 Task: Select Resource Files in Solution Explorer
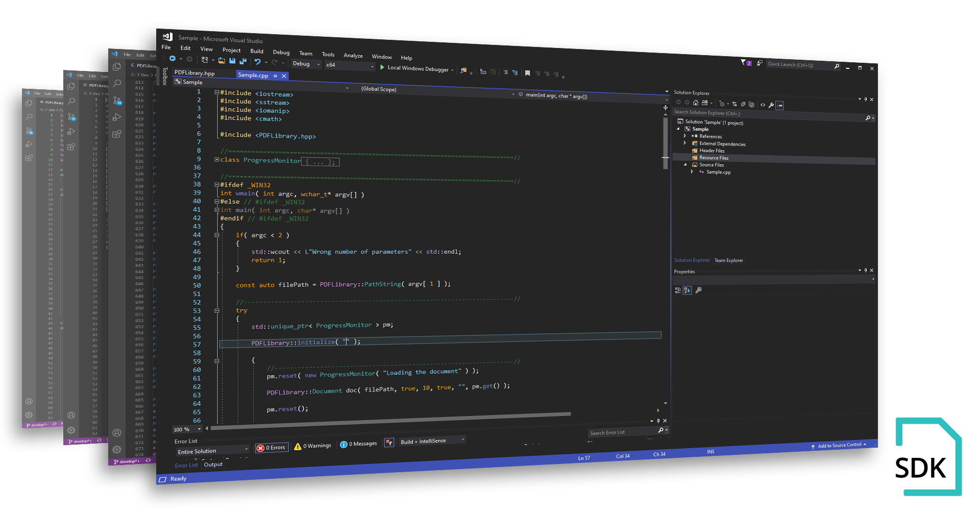coord(714,158)
